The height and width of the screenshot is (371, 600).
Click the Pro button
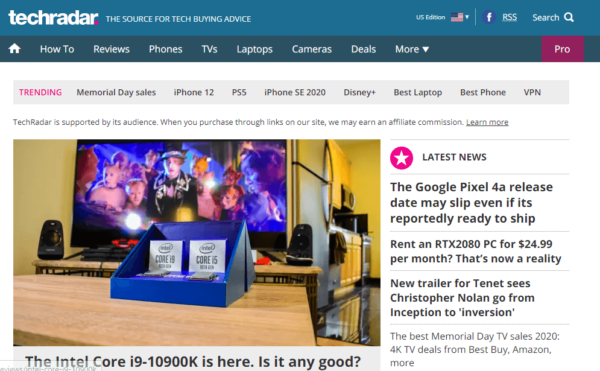pyautogui.click(x=562, y=49)
